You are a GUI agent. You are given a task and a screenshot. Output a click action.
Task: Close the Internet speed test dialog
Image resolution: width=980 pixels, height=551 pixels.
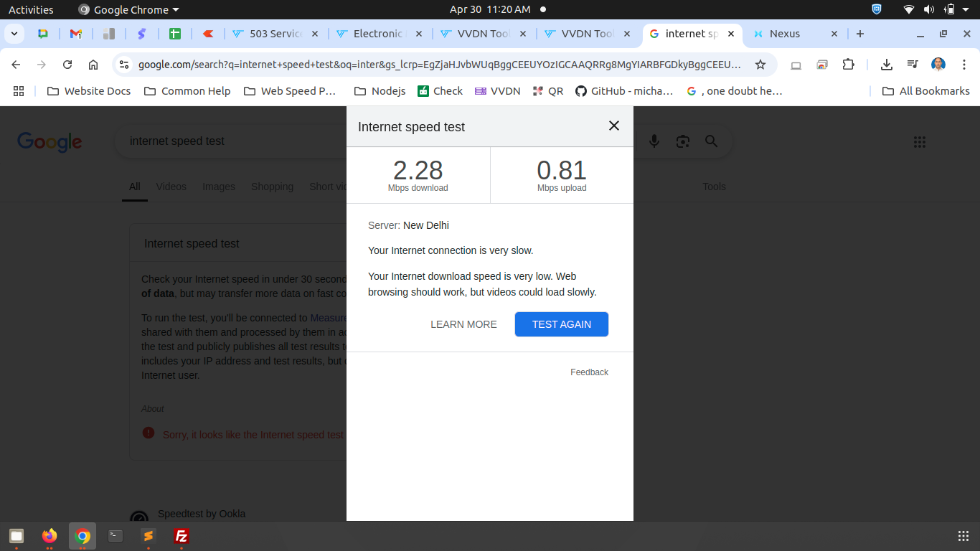tap(613, 126)
